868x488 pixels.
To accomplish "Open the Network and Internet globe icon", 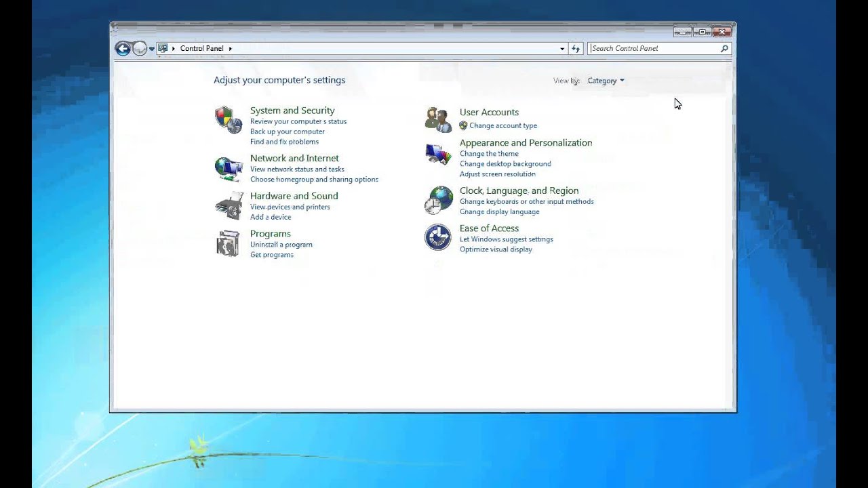I will coord(229,168).
